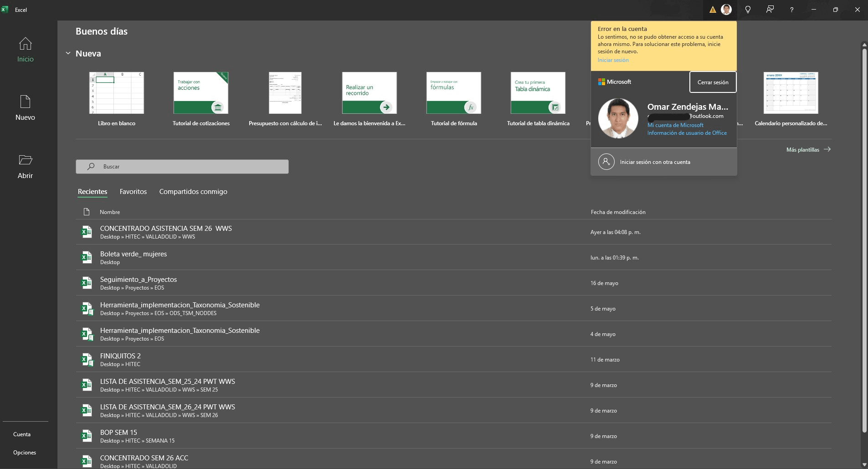
Task: Click the Excel logo in title bar
Action: tap(5, 9)
